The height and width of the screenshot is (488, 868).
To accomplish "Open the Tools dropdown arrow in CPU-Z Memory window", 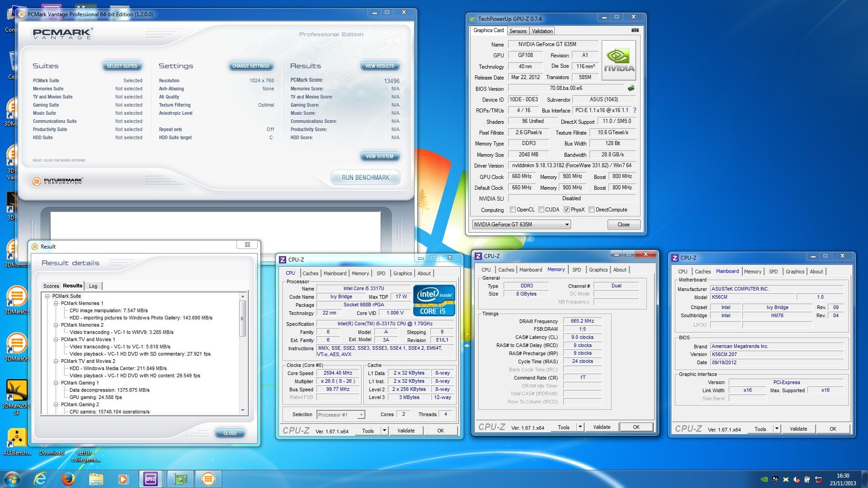I will pyautogui.click(x=580, y=427).
